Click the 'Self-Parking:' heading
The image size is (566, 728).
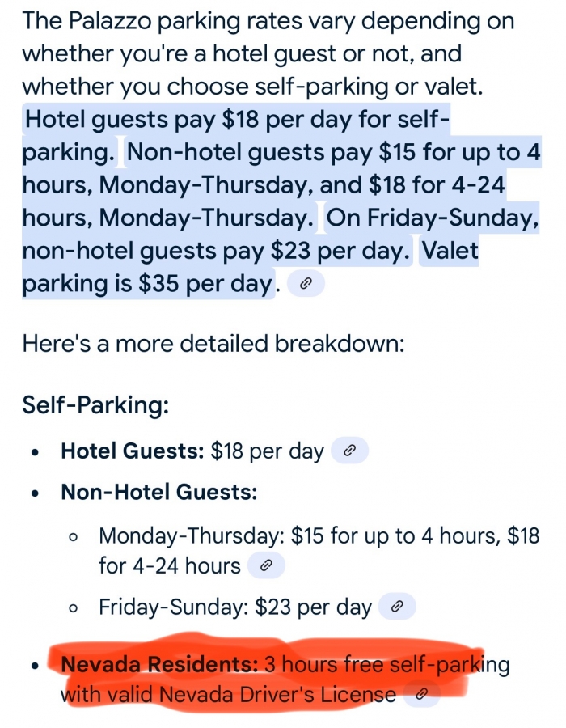[x=95, y=405]
